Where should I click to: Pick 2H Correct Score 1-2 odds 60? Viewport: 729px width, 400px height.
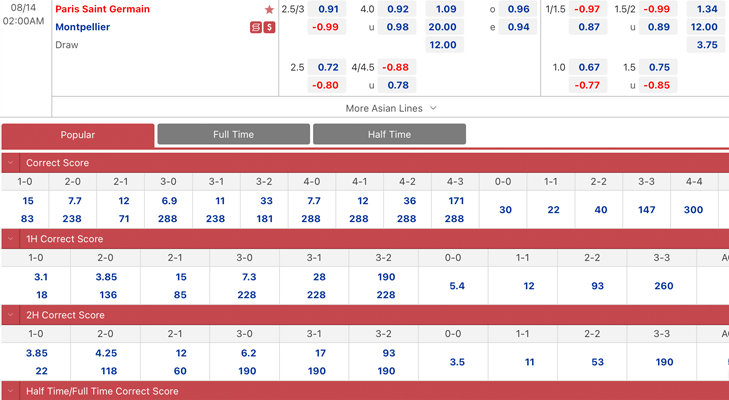pos(179,371)
